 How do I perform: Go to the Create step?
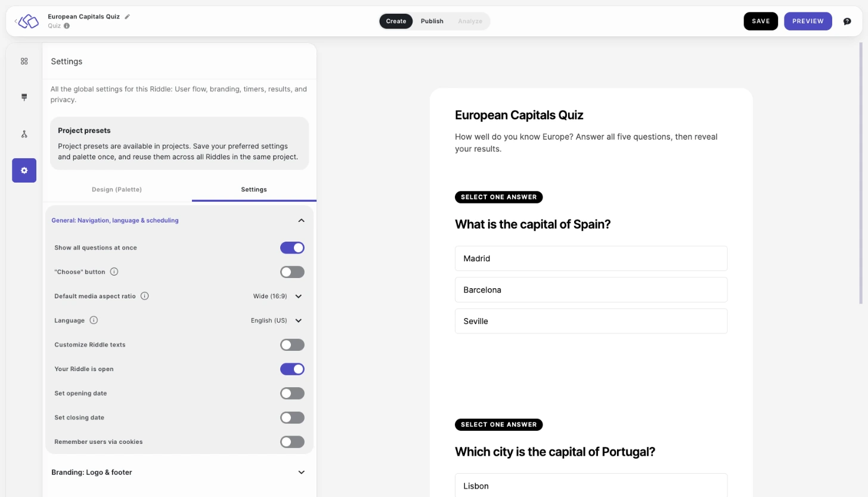coord(396,21)
